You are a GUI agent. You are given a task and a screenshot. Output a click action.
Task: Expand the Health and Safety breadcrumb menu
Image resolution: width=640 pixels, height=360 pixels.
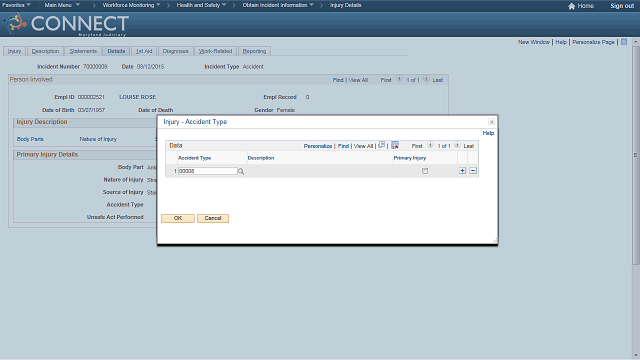coord(201,5)
